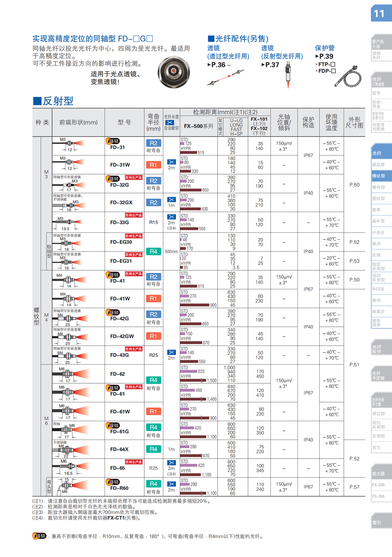Click the scissors icon in FD-33G row
The image size is (392, 557).
(x=171, y=217)
